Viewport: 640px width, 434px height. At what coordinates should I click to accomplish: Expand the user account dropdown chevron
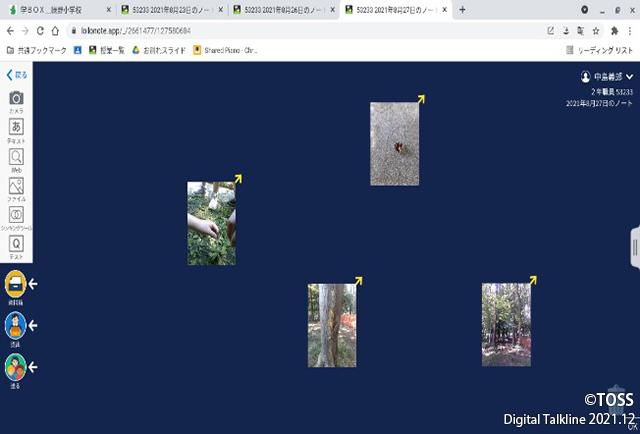pos(630,76)
